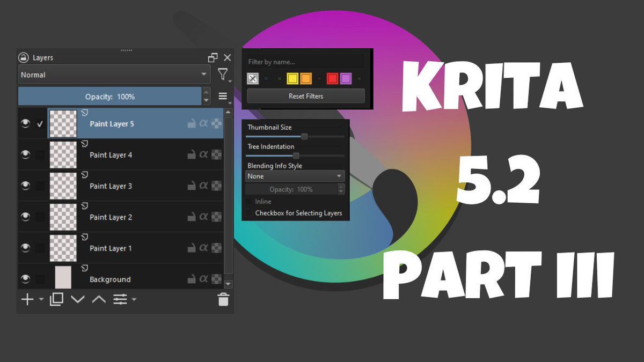This screenshot has width=644, height=362.
Task: Click the no-color-label filter swatch
Action: (x=253, y=79)
